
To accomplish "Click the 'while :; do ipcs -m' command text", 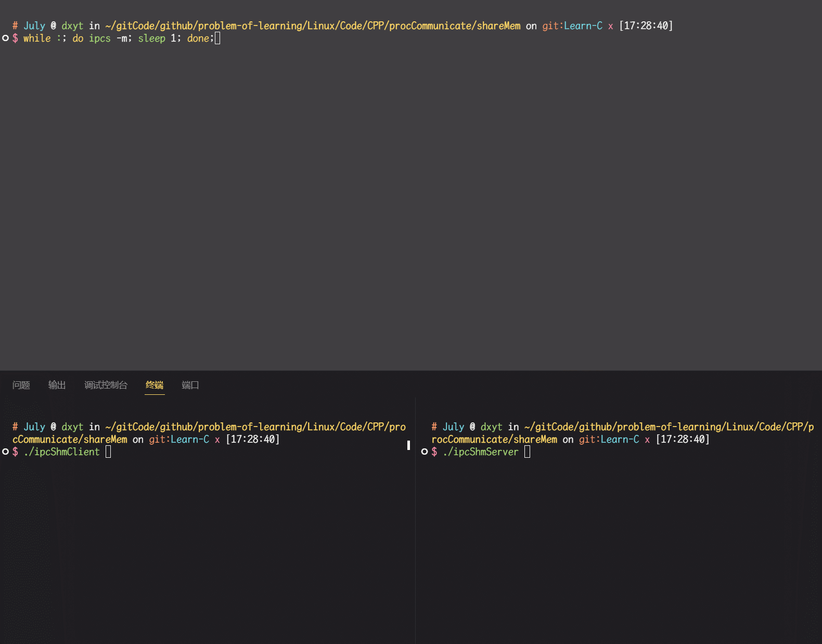I will 78,38.
